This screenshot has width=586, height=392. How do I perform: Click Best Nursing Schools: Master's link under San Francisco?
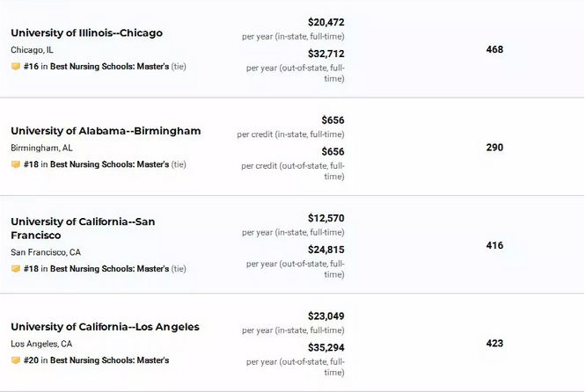click(x=109, y=269)
